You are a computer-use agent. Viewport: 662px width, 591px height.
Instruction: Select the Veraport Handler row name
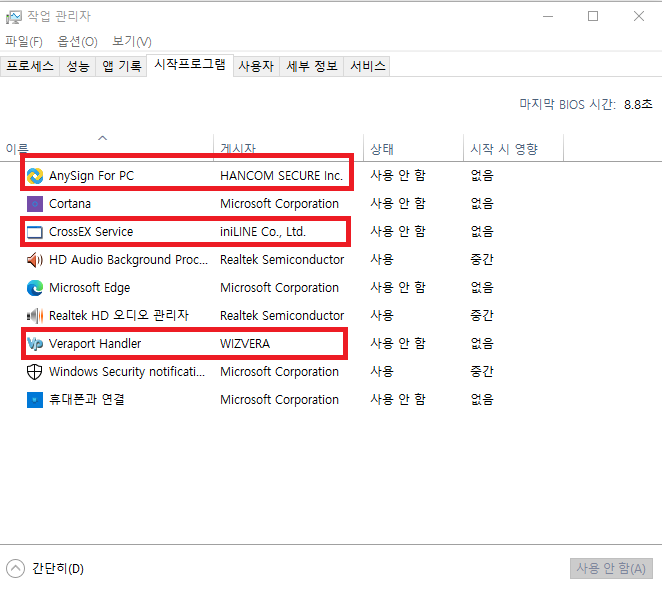pyautogui.click(x=95, y=344)
